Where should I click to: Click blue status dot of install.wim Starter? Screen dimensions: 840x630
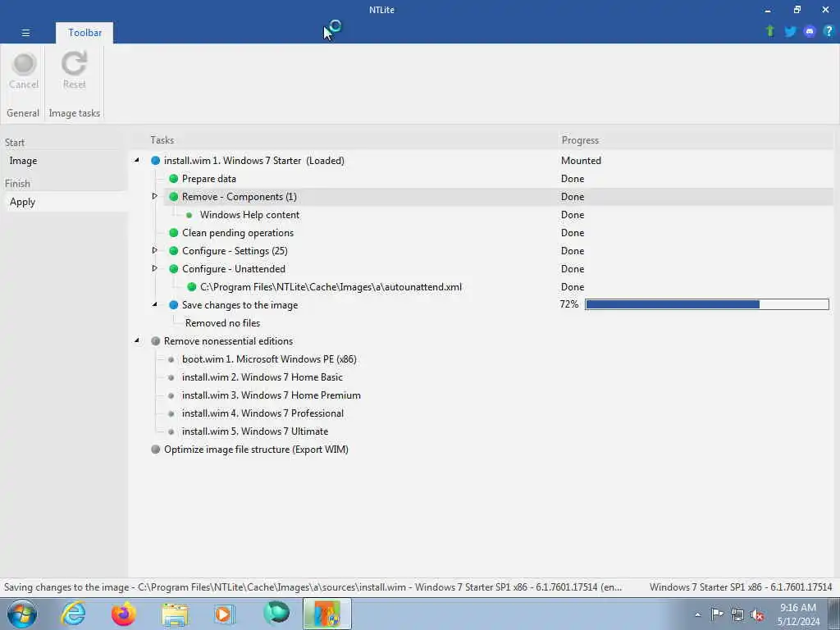[155, 161]
